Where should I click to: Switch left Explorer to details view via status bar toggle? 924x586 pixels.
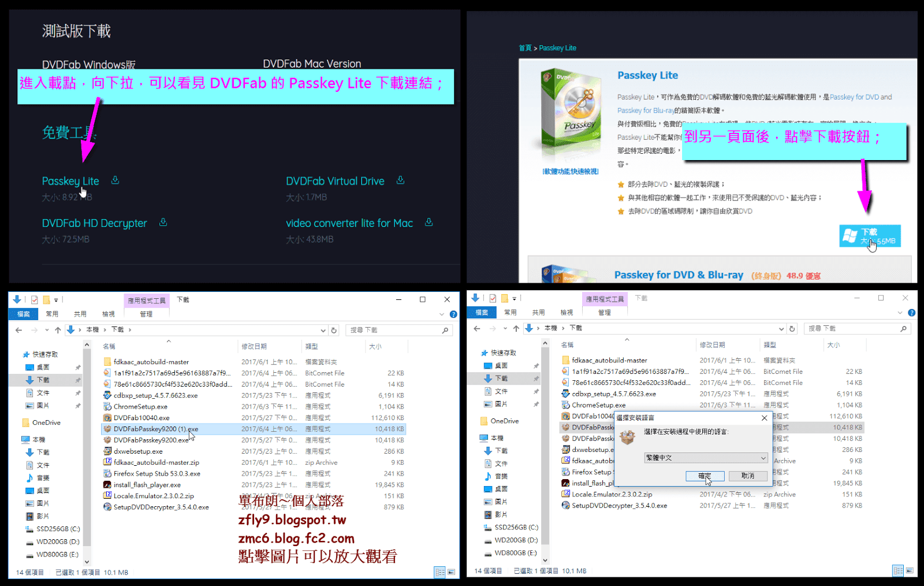[x=440, y=572]
